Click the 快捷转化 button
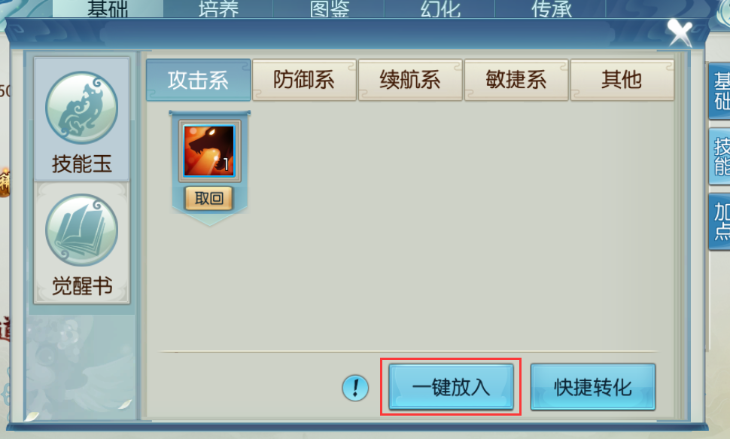Screen dimensions: 730x439 [593, 387]
